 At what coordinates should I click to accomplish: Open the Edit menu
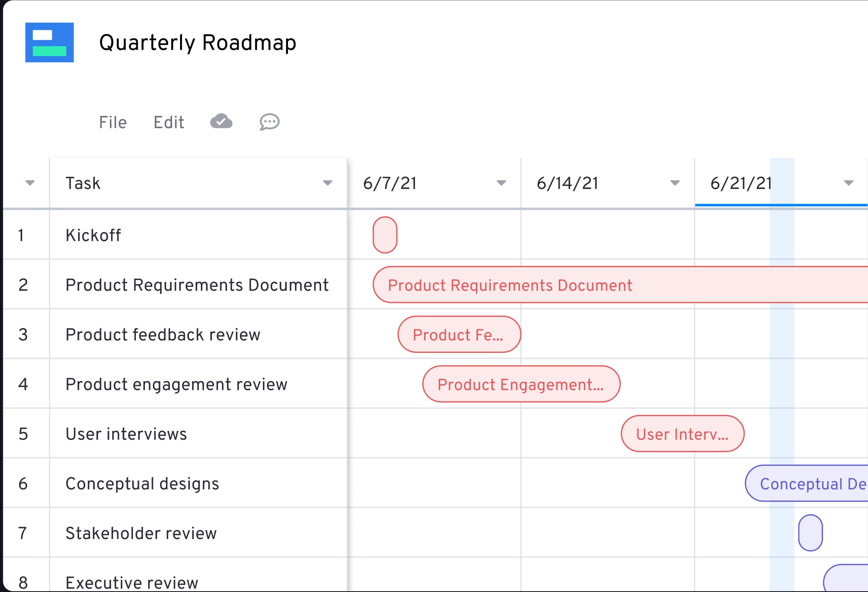[169, 122]
